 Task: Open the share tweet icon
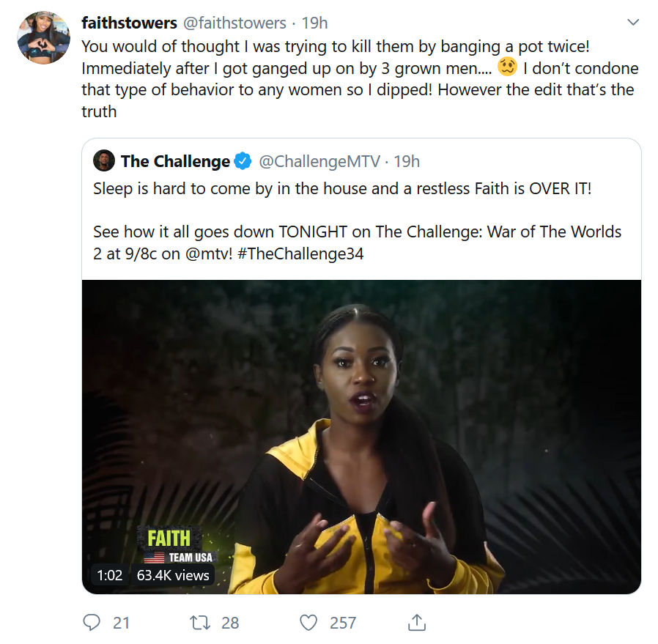[417, 623]
